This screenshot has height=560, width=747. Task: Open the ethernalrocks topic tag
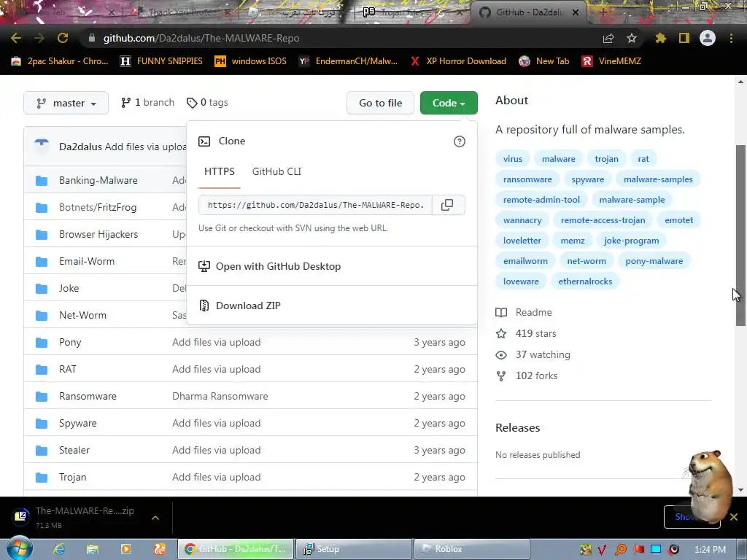pyautogui.click(x=585, y=281)
